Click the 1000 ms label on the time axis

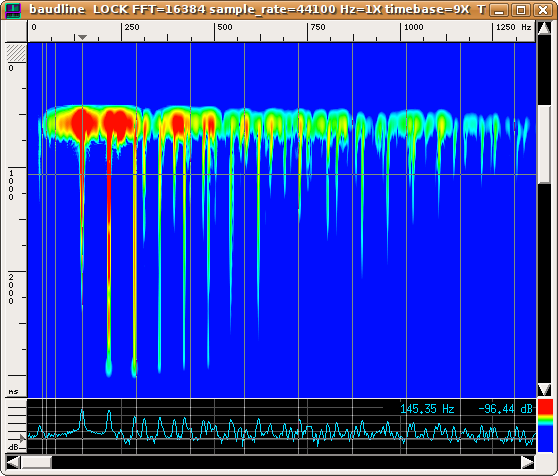coord(11,185)
